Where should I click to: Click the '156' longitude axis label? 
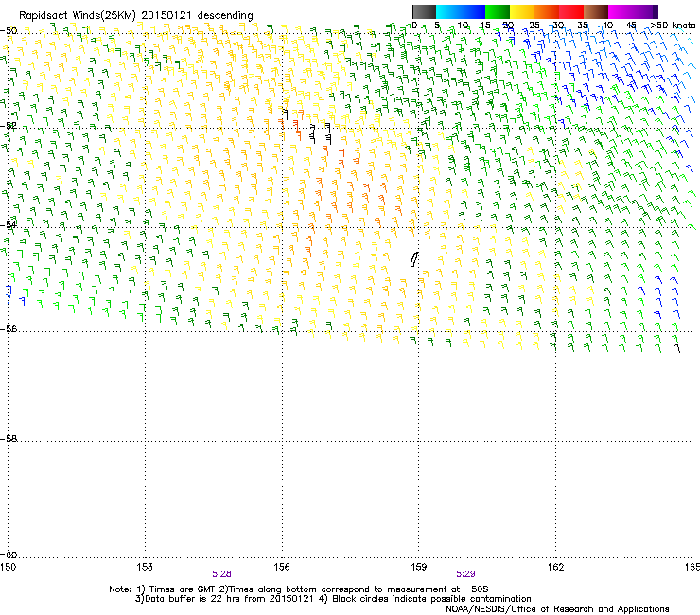tap(282, 567)
